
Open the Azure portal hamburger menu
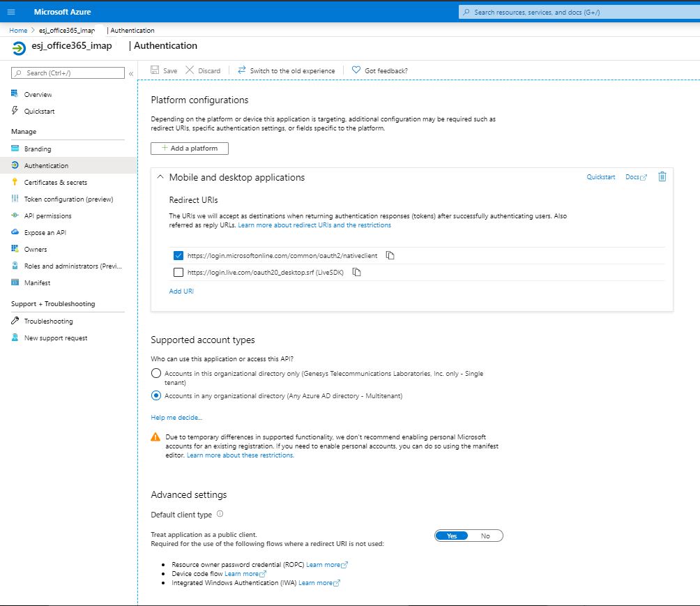click(x=11, y=12)
